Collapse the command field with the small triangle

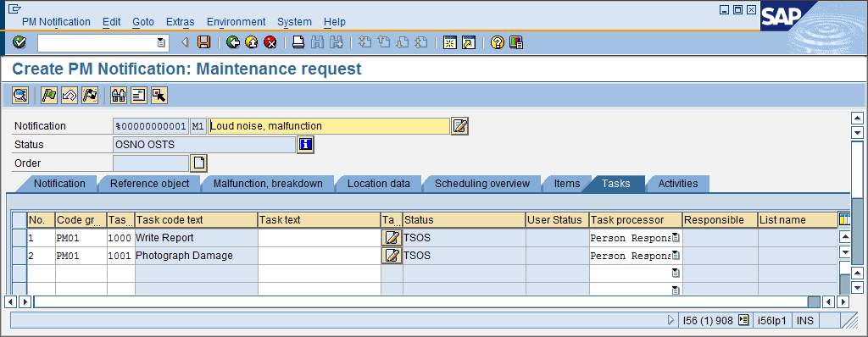click(185, 42)
